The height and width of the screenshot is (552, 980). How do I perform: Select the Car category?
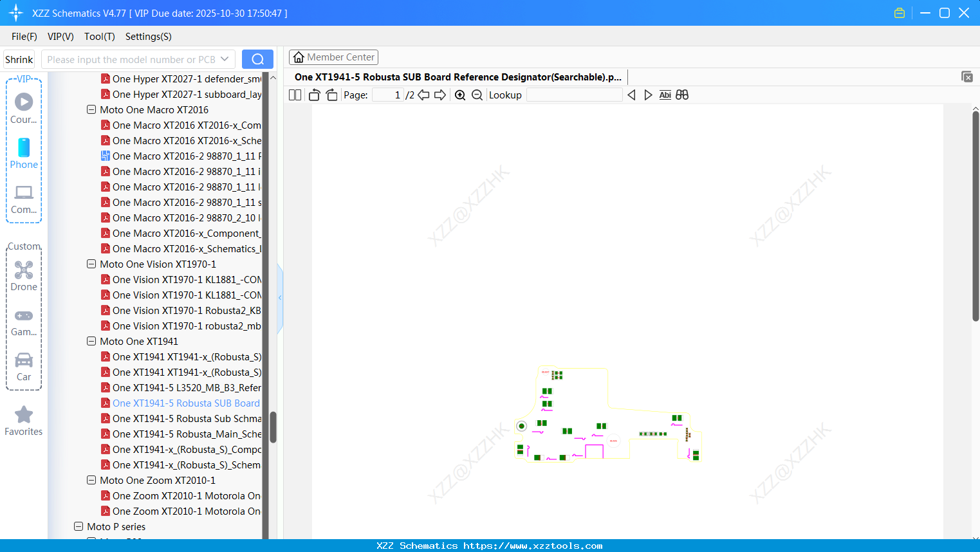click(24, 367)
